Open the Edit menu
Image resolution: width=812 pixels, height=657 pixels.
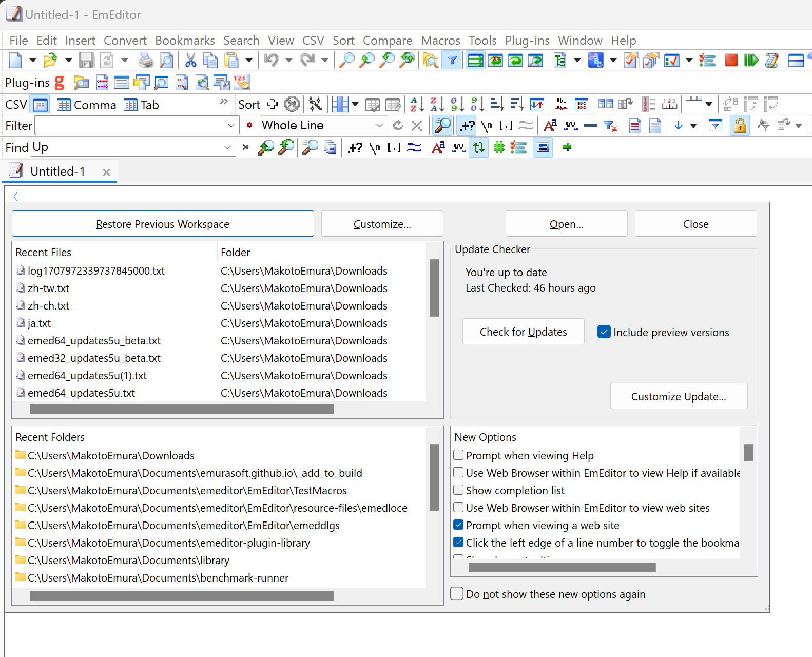47,41
